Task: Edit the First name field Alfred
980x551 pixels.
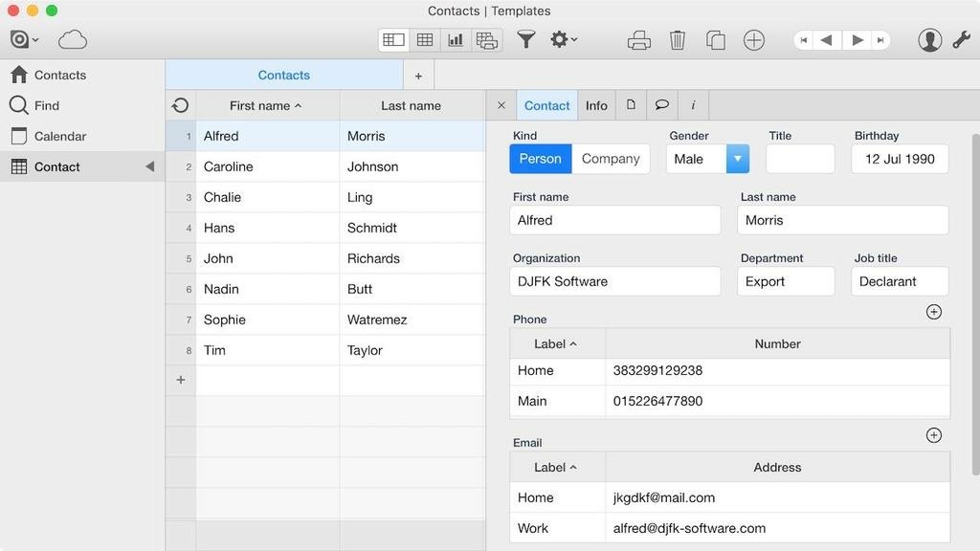Action: tap(615, 220)
